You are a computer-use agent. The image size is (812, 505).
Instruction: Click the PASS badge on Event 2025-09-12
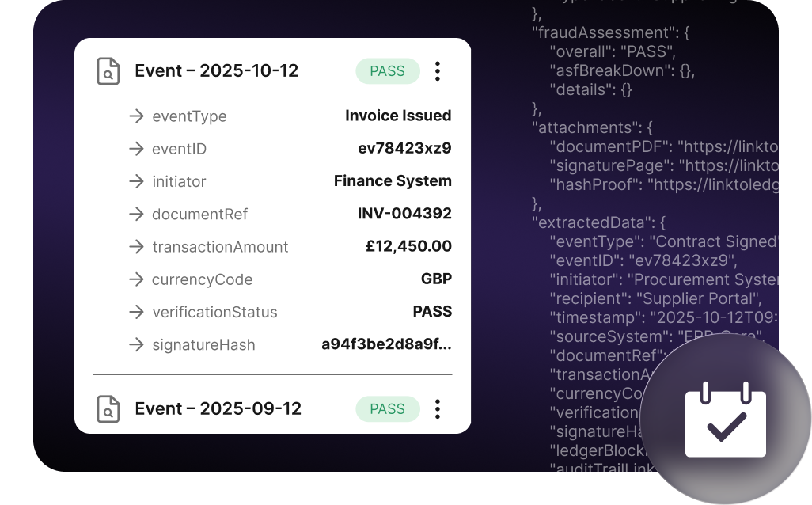point(387,408)
